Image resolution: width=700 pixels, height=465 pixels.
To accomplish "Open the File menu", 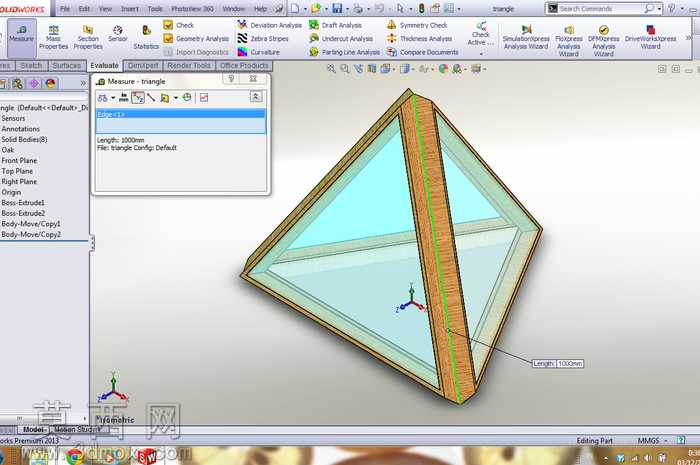I will [x=65, y=8].
